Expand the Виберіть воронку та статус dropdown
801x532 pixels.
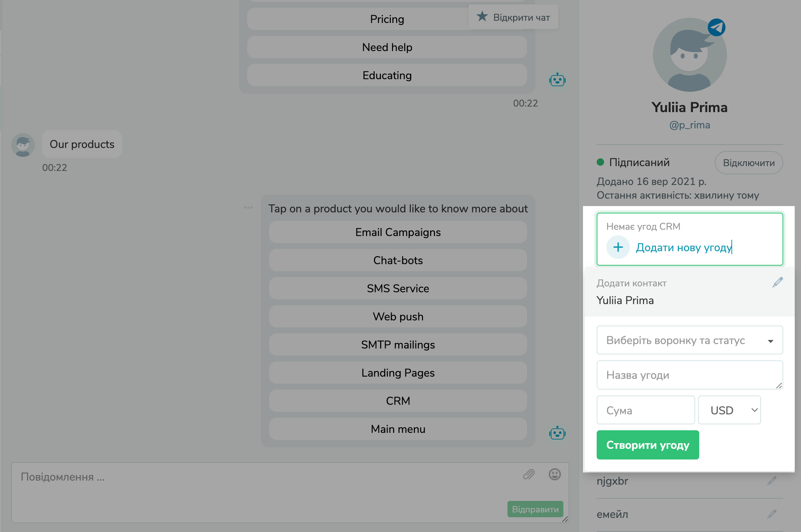[x=690, y=340]
